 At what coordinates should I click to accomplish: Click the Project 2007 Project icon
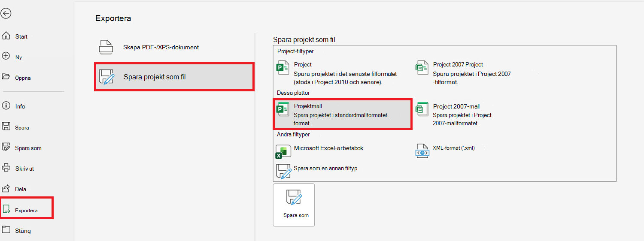[422, 68]
